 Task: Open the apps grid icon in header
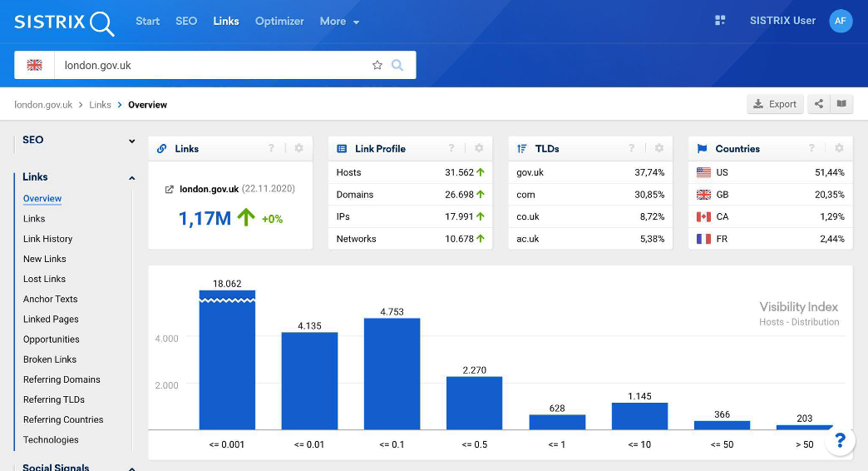click(720, 21)
